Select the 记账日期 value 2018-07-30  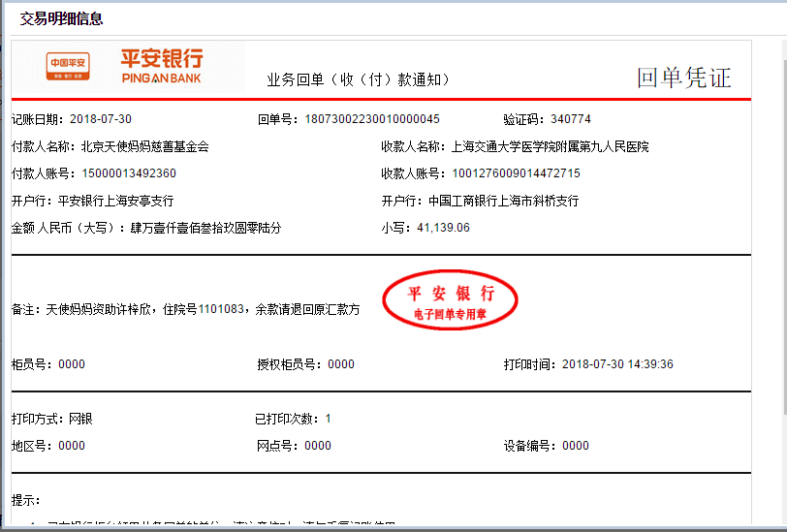101,119
